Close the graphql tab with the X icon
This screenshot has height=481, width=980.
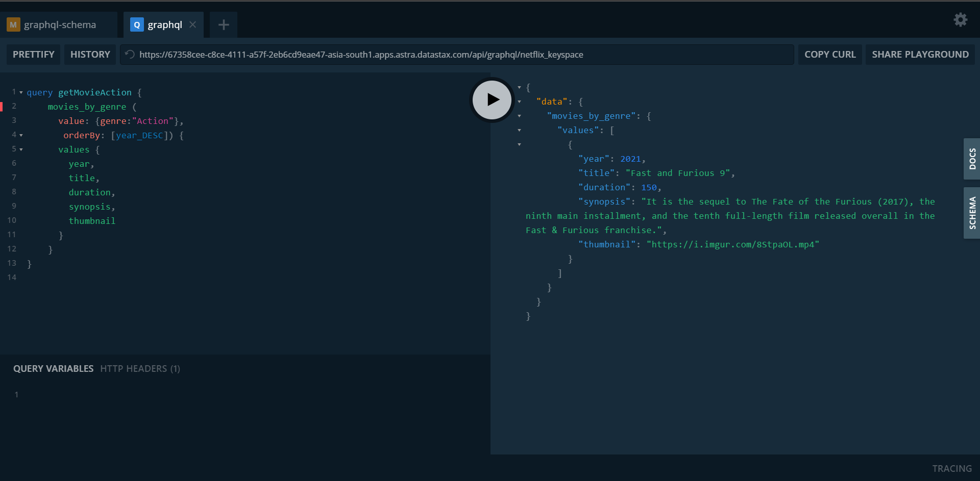pyautogui.click(x=192, y=24)
